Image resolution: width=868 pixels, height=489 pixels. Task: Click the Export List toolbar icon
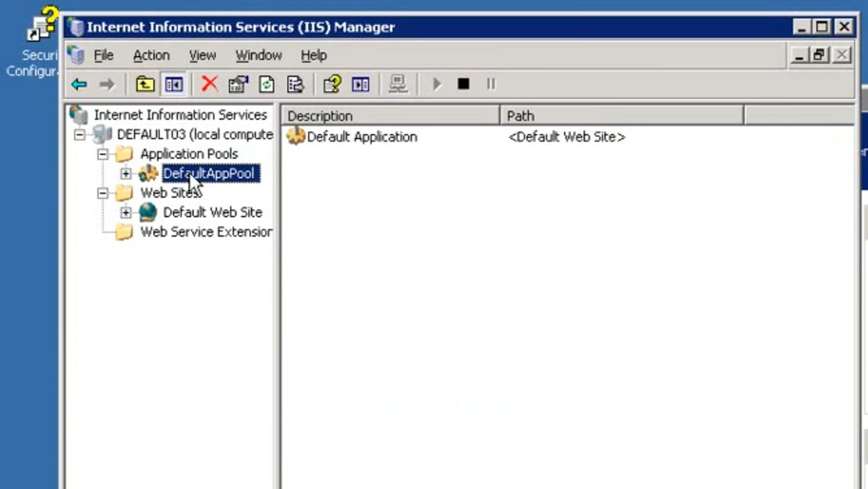point(295,84)
